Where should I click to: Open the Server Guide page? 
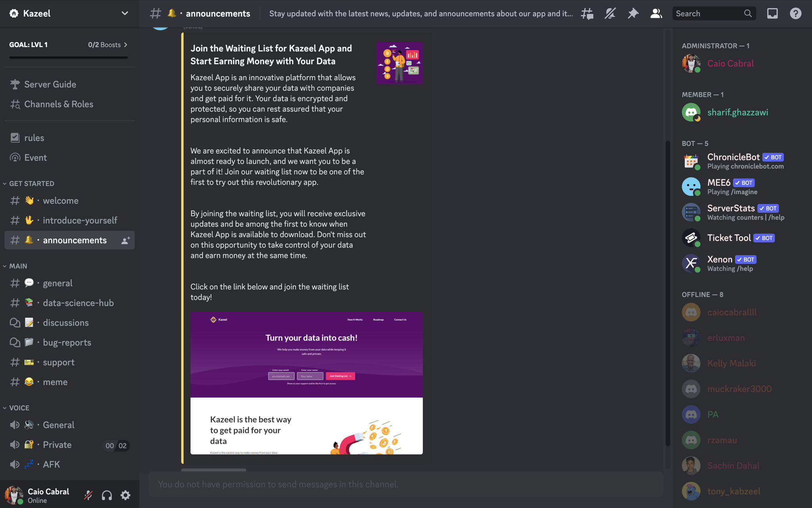[50, 84]
